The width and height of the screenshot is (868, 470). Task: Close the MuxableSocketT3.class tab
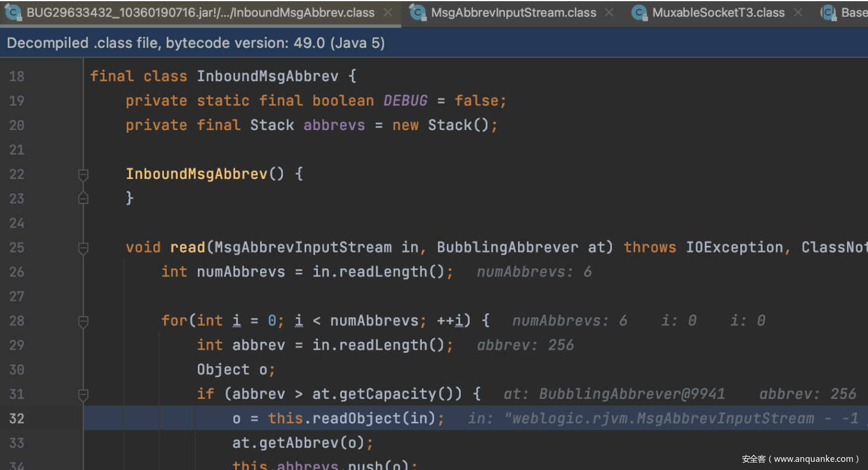(x=798, y=13)
